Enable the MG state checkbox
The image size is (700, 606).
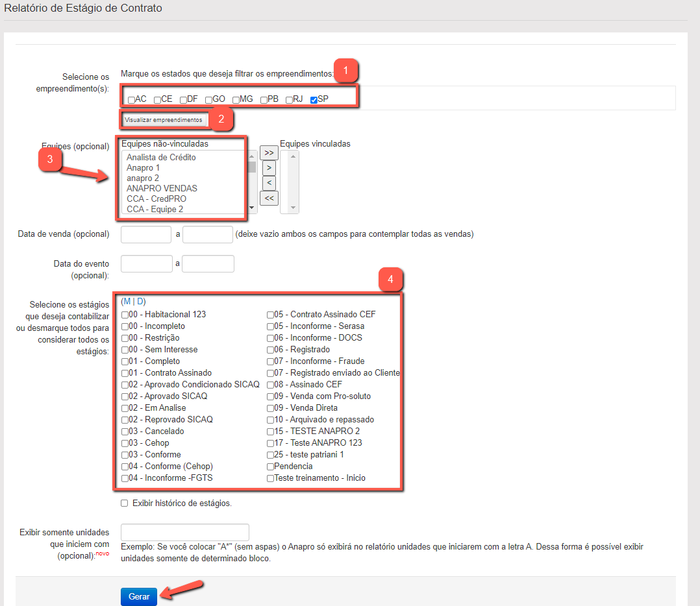point(236,100)
